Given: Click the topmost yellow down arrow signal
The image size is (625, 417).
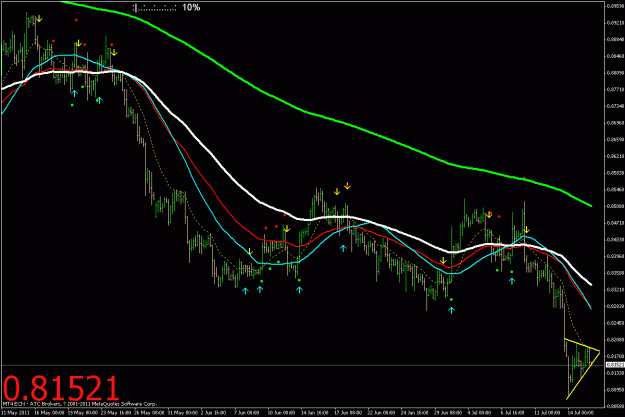Looking at the screenshot, I should click(39, 19).
